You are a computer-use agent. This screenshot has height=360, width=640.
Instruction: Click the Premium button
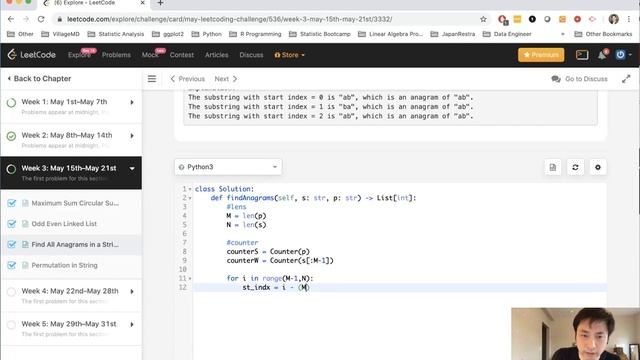click(541, 55)
